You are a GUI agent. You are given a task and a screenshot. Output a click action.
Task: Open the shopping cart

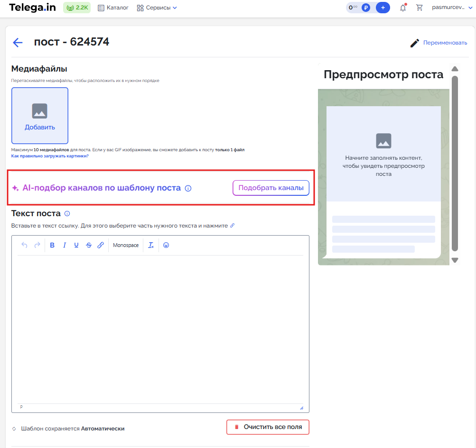419,8
